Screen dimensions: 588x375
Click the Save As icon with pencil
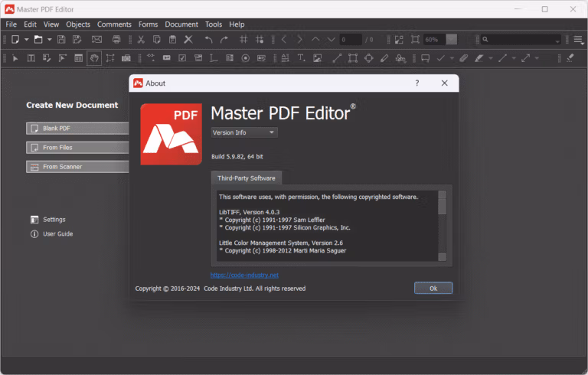click(x=77, y=39)
